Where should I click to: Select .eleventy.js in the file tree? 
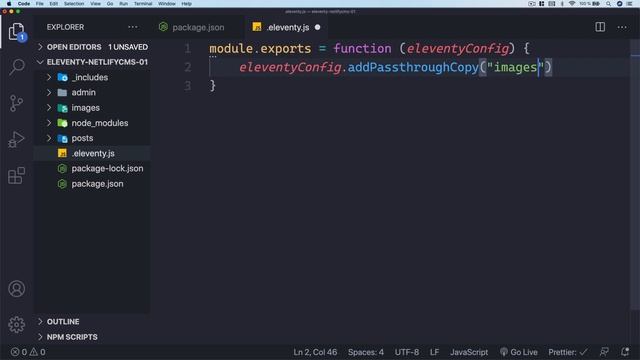click(92, 153)
